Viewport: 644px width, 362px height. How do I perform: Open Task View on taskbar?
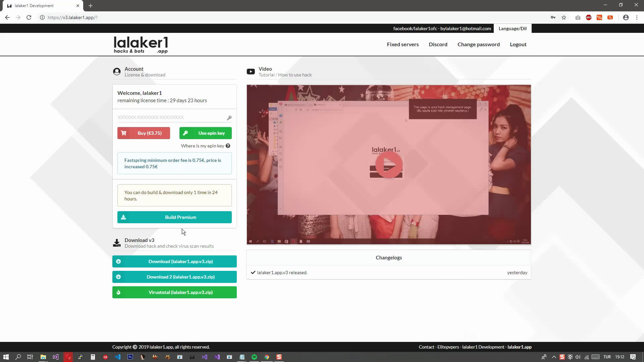pos(30,357)
